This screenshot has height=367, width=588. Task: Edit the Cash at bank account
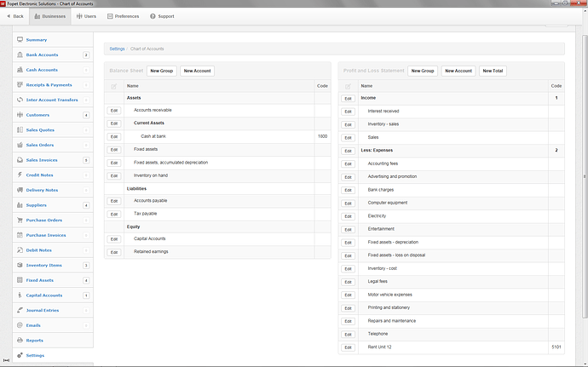point(114,136)
